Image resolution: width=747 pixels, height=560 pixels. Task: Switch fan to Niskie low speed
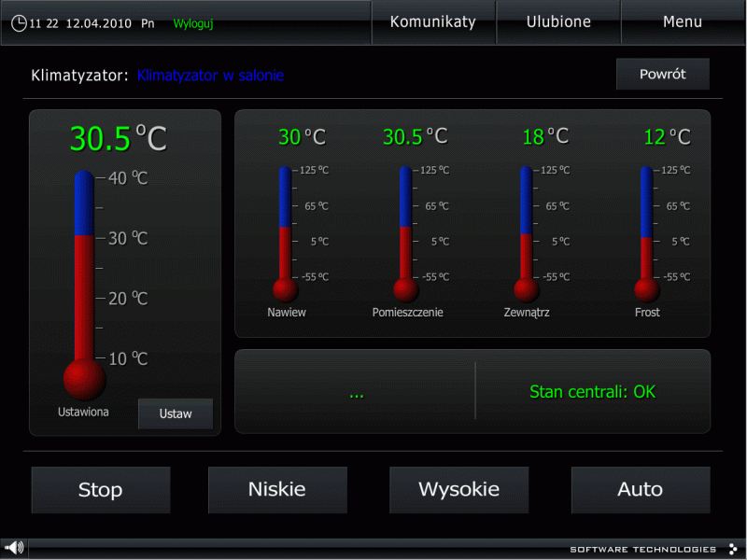coord(277,490)
